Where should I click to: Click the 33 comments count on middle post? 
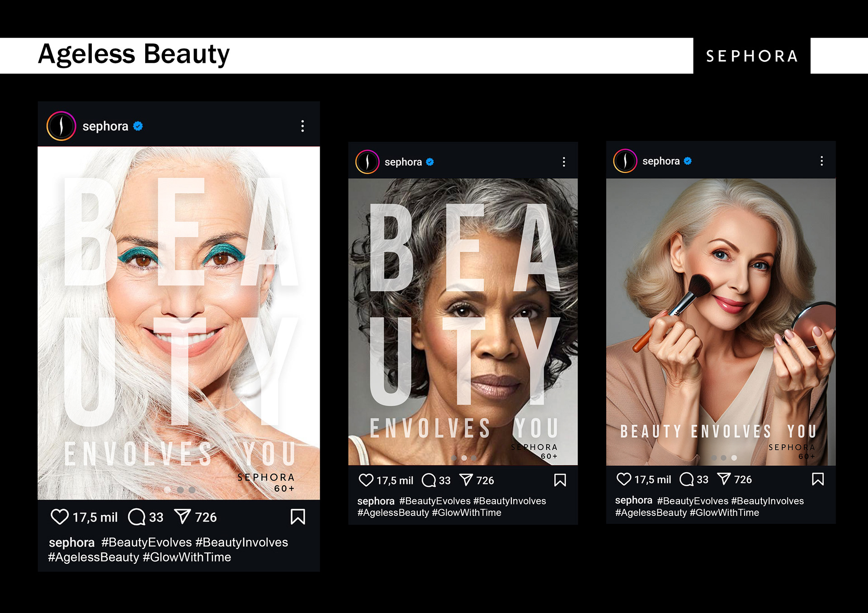click(445, 480)
